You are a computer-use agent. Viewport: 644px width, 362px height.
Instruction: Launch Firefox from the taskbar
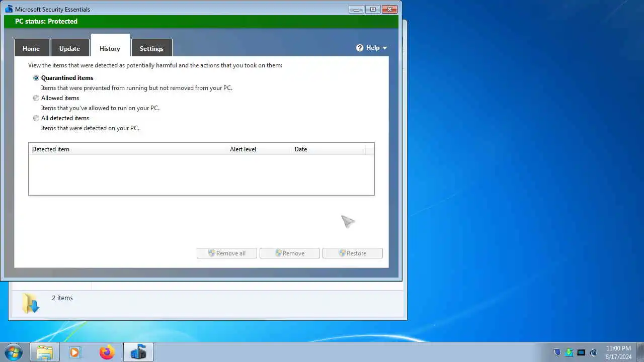click(107, 352)
